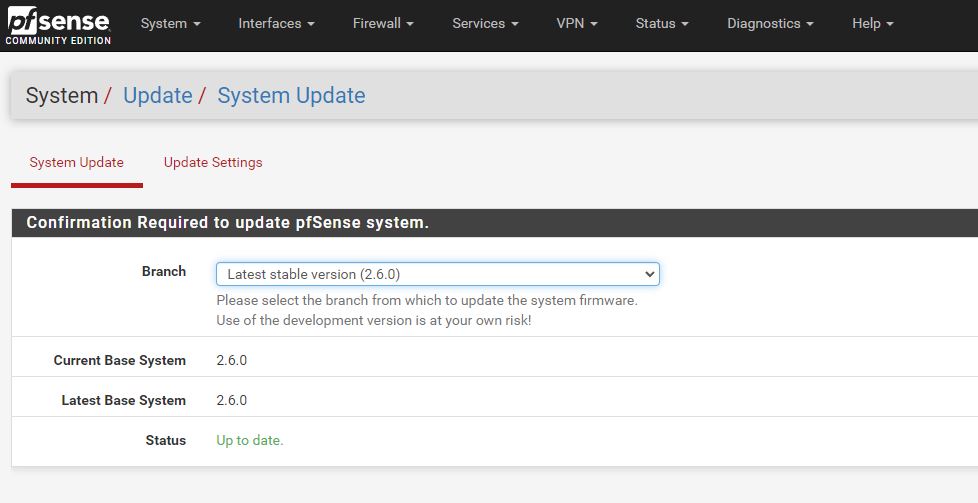This screenshot has height=503, width=978.
Task: Show the Status menu options
Action: [662, 23]
